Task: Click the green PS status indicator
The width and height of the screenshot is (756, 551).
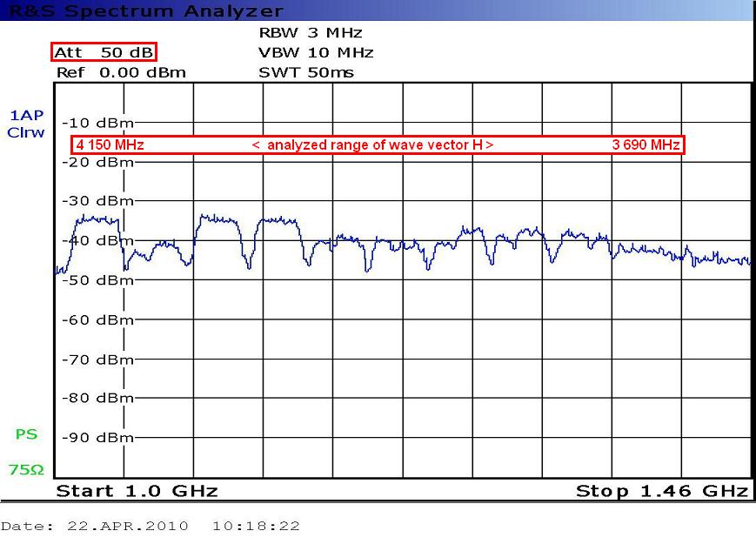Action: click(26, 434)
